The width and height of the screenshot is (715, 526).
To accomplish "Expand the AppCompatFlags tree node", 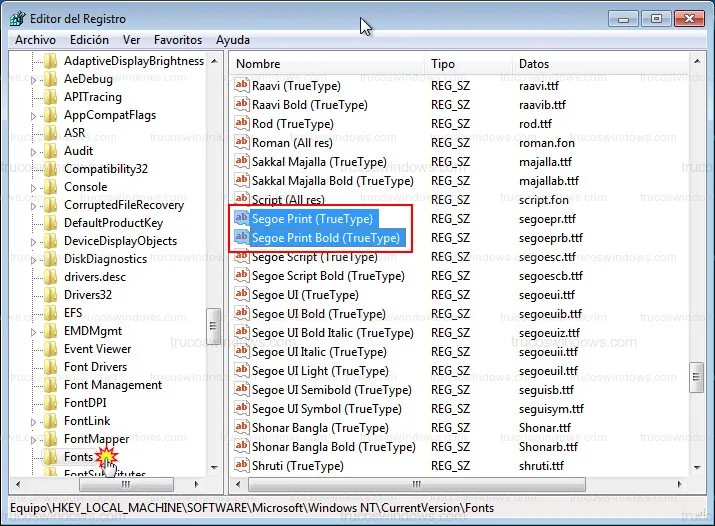I will click(x=34, y=115).
